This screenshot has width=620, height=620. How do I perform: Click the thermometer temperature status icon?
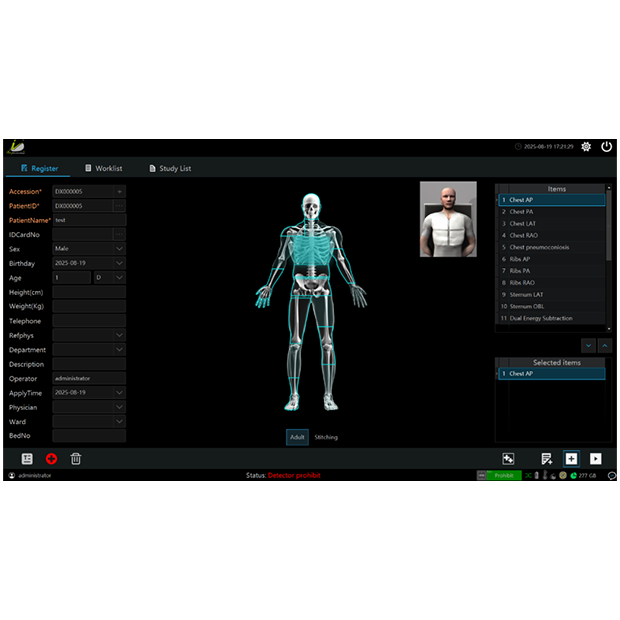(545, 475)
